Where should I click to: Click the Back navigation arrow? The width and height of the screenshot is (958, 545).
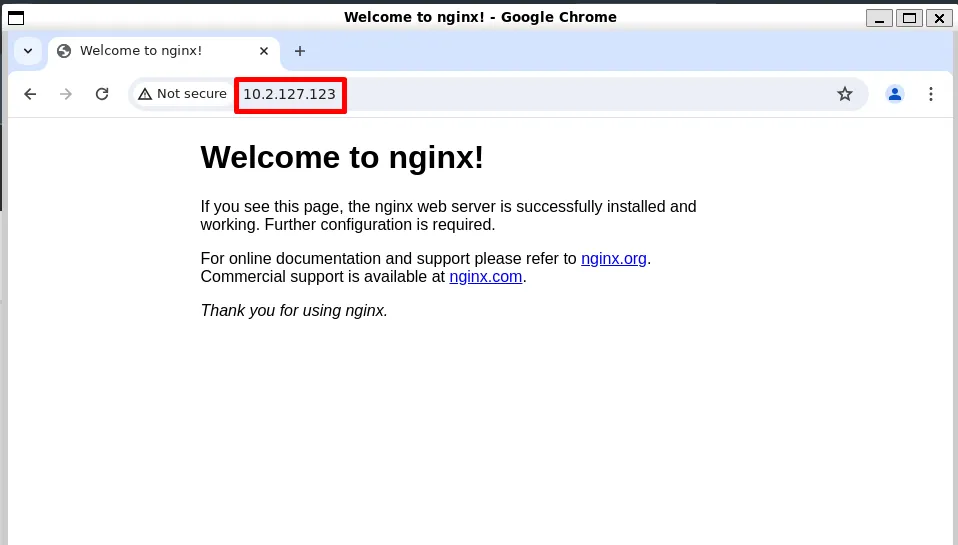pos(30,94)
